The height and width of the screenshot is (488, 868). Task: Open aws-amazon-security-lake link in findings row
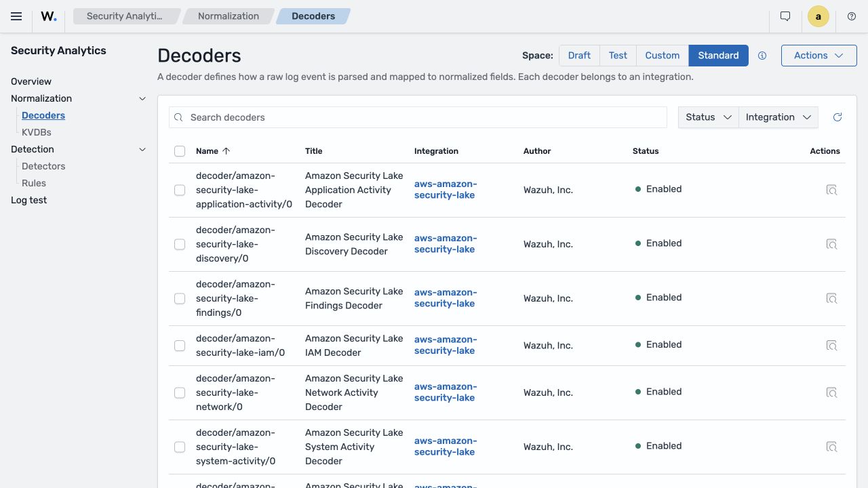(x=446, y=298)
